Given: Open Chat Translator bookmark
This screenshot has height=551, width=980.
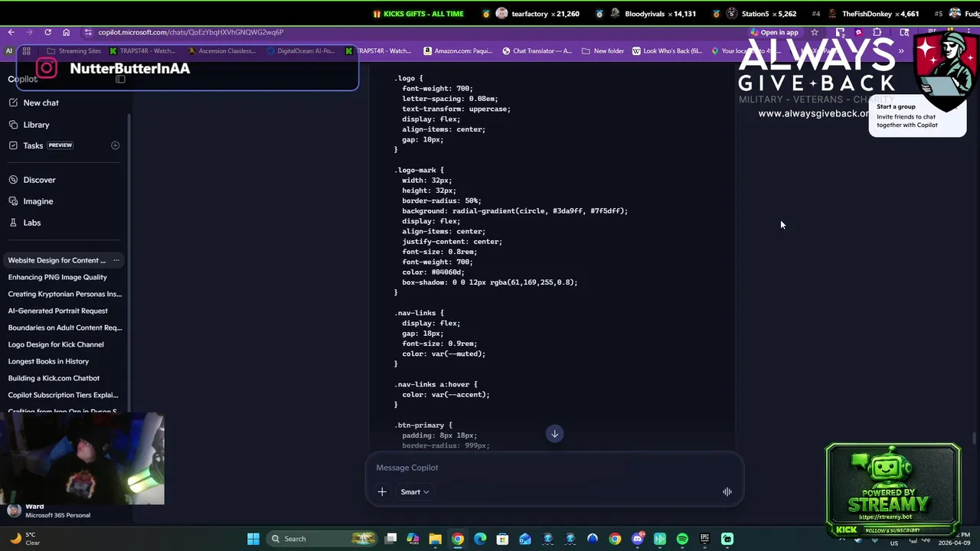Looking at the screenshot, I should (x=537, y=51).
